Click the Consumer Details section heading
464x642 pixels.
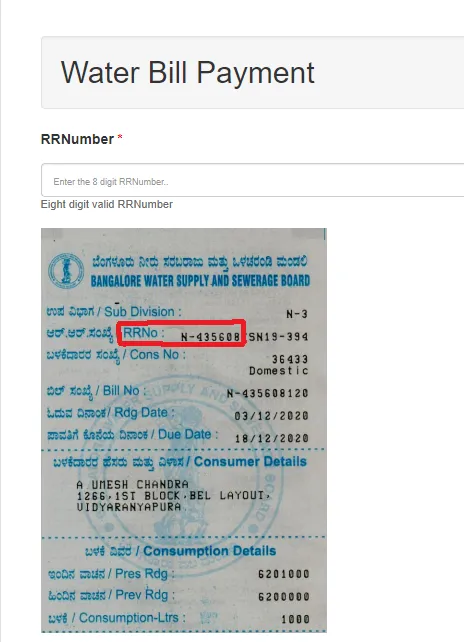click(250, 462)
